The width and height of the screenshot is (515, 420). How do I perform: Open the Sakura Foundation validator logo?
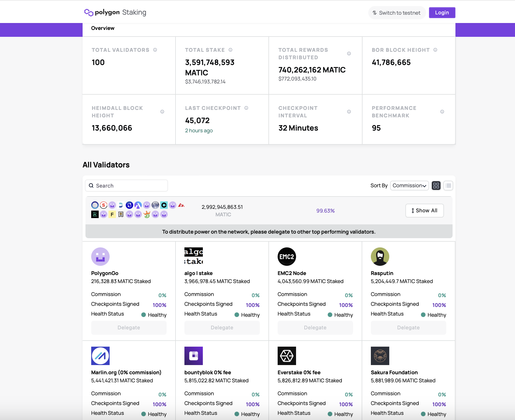tap(380, 356)
